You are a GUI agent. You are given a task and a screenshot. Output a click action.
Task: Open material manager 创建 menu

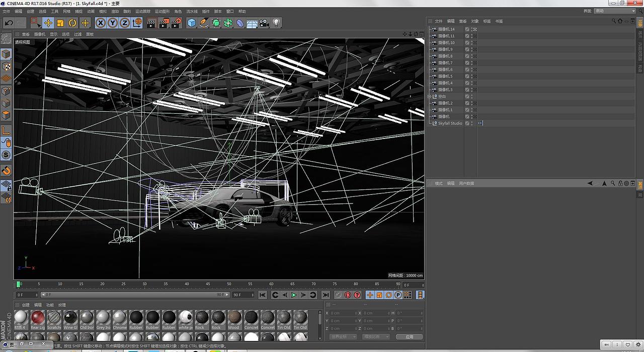pyautogui.click(x=26, y=305)
